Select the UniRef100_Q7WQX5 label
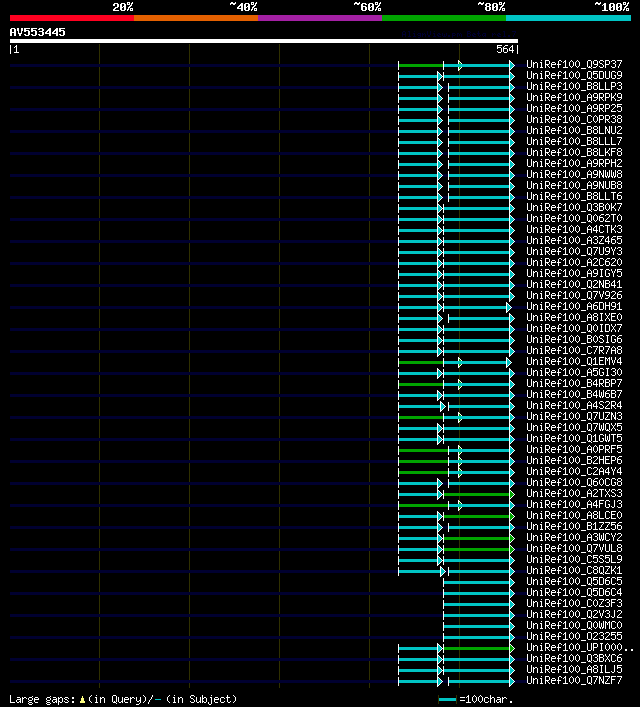The image size is (640, 707). [574, 427]
